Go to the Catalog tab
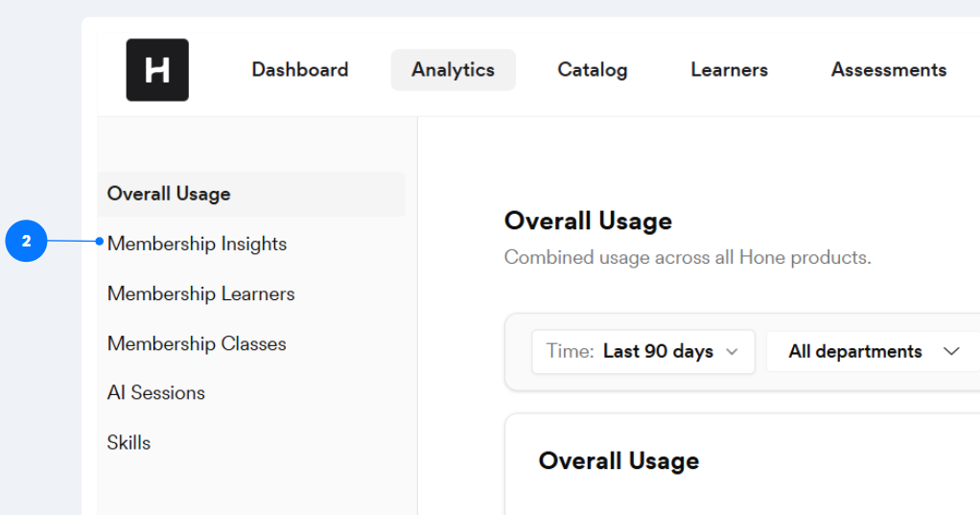The width and height of the screenshot is (980, 515). tap(593, 70)
